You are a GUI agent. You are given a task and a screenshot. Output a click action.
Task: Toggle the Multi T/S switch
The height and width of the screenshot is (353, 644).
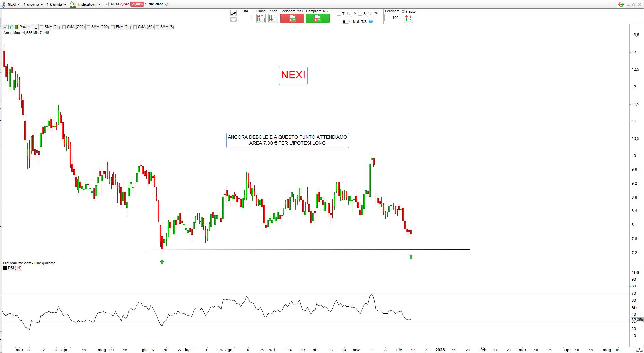point(346,22)
